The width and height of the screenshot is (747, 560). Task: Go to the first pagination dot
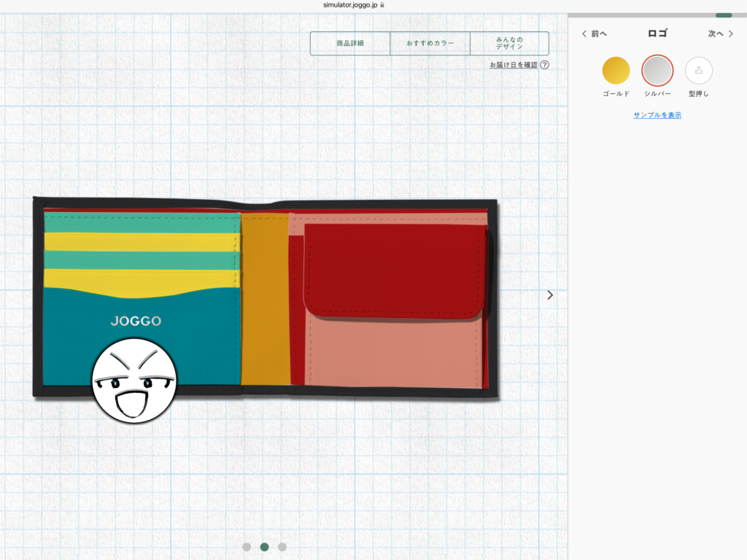[247, 547]
